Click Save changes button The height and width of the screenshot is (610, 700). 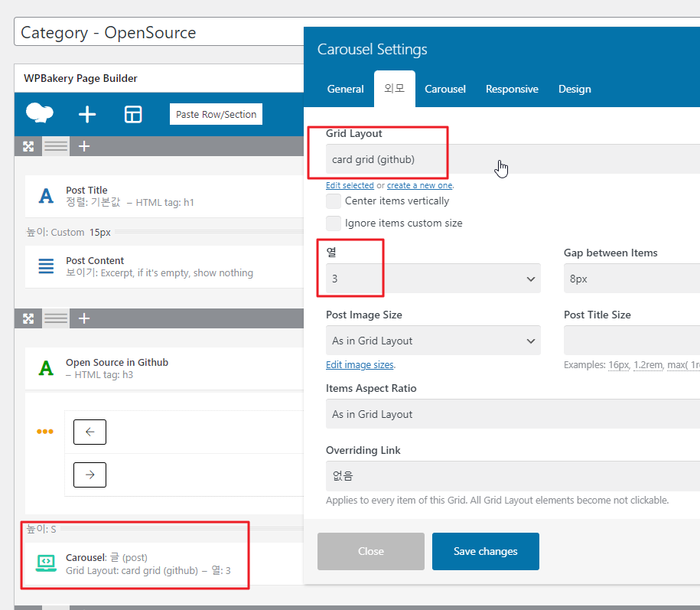(x=486, y=552)
